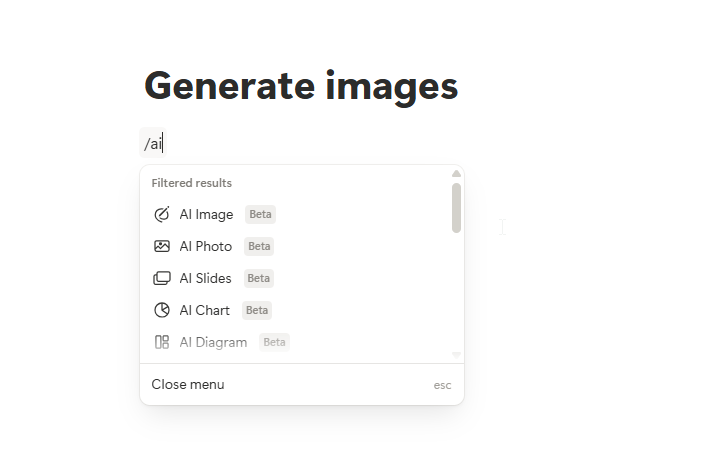The width and height of the screenshot is (723, 462).
Task: Click the AI Image pen-circle icon
Action: [162, 214]
